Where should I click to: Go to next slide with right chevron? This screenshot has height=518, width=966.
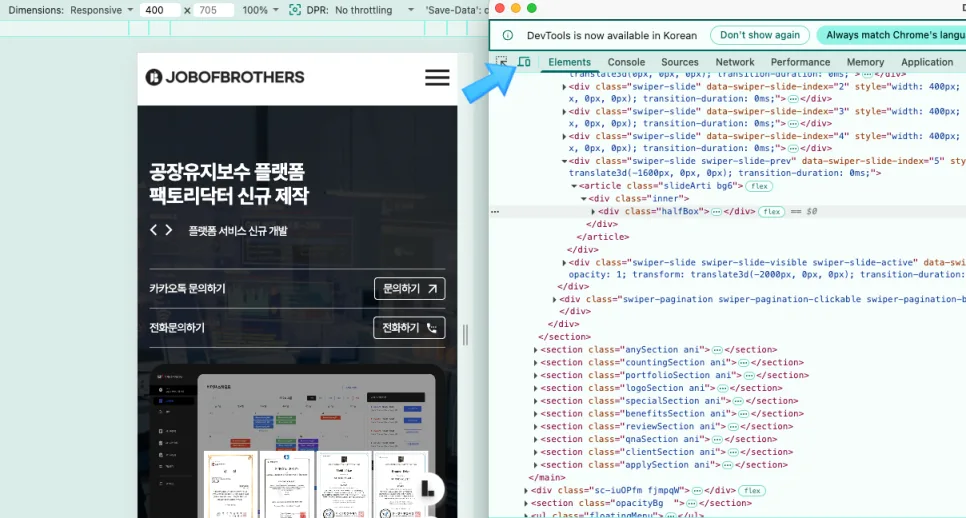(168, 230)
